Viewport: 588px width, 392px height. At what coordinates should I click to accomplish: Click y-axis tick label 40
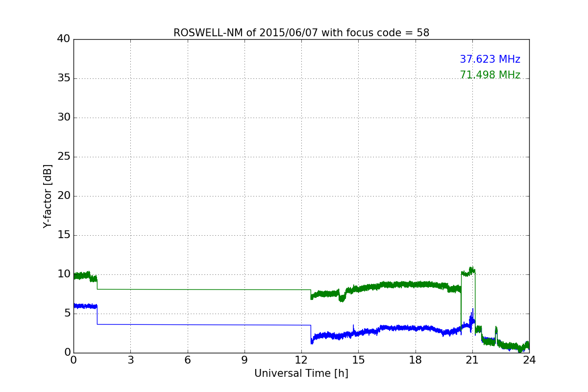64,39
